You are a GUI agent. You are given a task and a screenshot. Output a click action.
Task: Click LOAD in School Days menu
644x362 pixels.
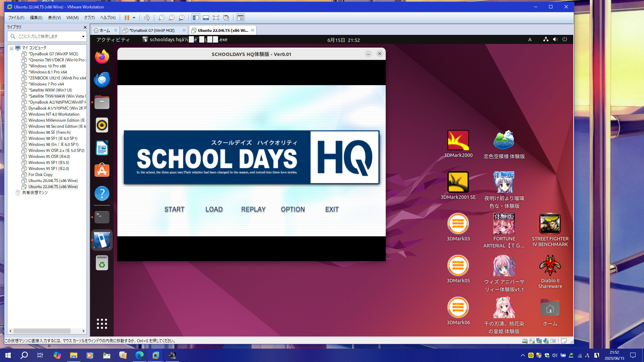tap(214, 209)
